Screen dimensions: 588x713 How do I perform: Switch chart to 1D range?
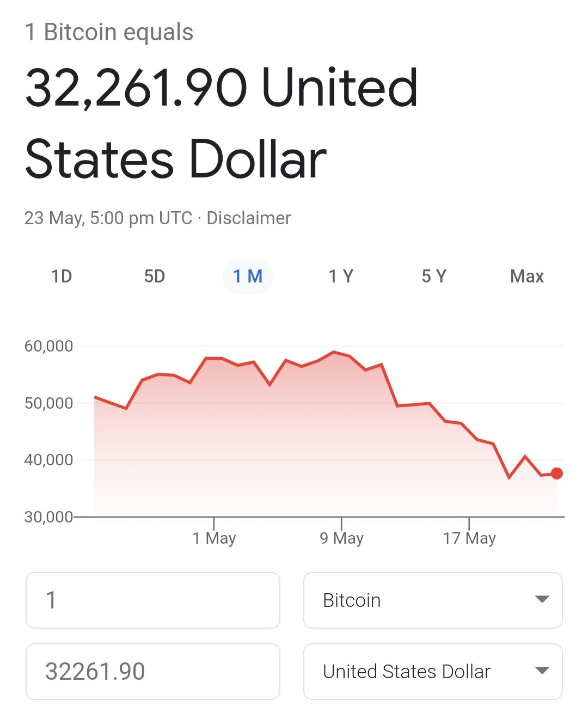[62, 276]
